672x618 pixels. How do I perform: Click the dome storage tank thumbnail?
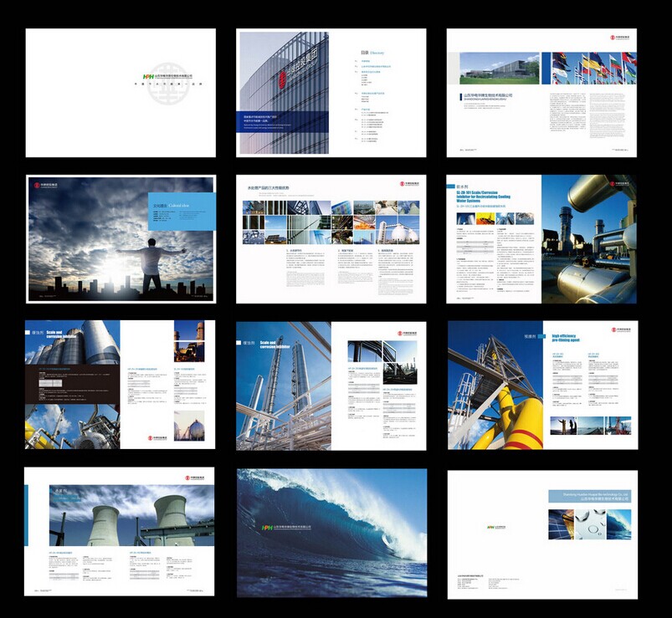188,426
